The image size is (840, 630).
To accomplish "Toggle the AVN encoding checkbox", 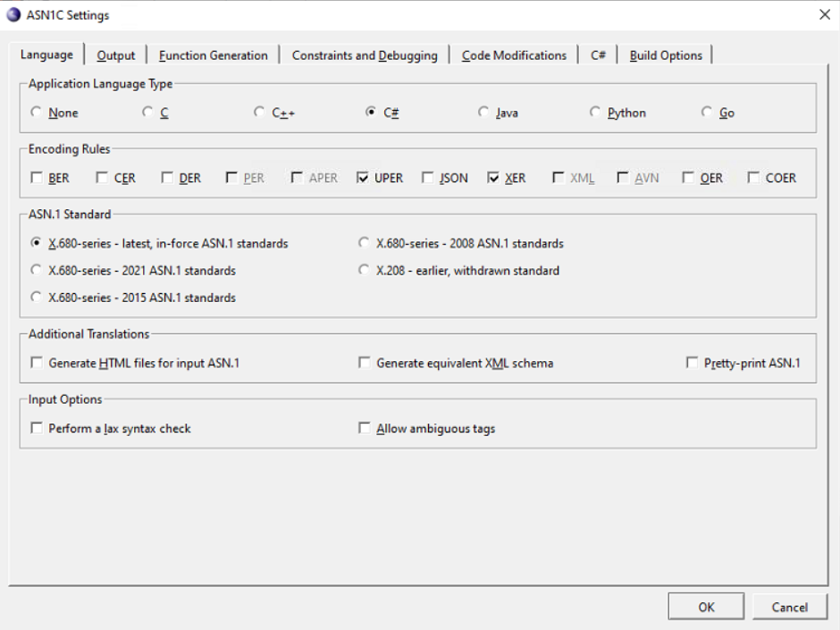I will (623, 177).
